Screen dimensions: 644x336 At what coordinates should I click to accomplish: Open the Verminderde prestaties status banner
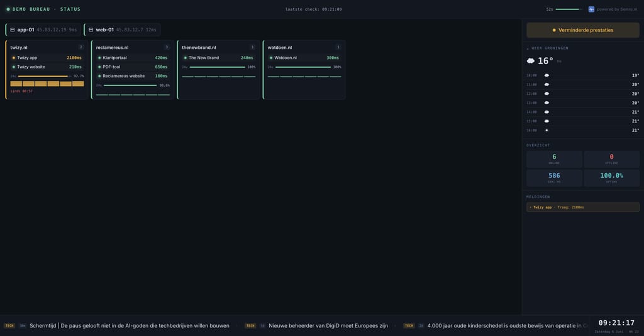[x=583, y=30]
